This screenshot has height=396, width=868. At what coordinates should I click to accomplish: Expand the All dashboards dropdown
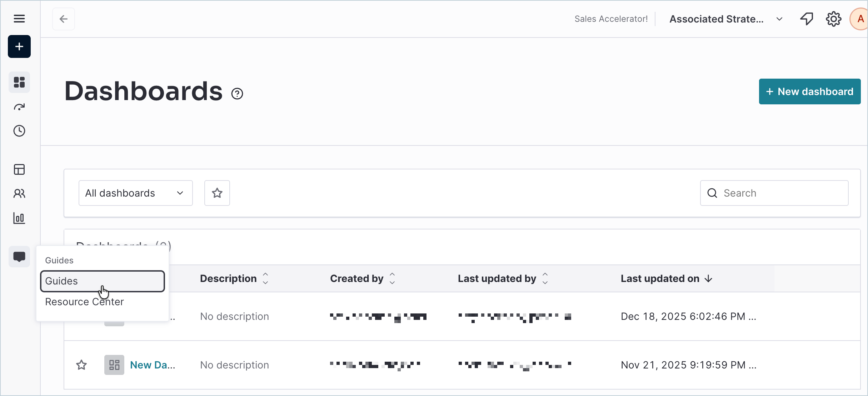[x=136, y=193]
